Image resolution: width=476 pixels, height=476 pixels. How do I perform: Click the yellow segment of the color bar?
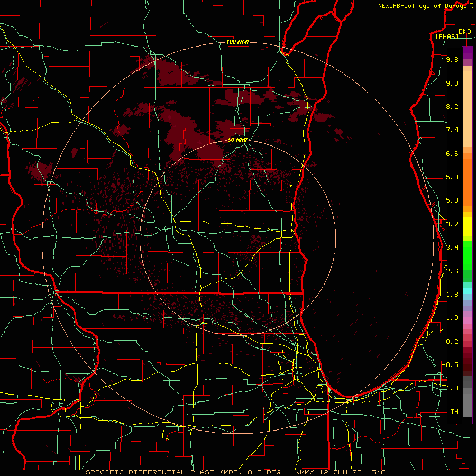pyautogui.click(x=467, y=226)
